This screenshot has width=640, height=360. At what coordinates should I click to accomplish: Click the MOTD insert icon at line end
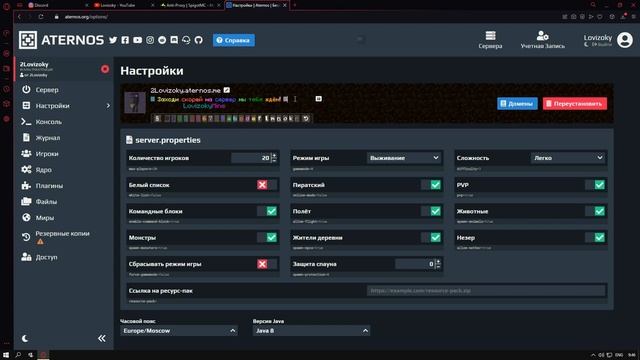click(x=318, y=98)
